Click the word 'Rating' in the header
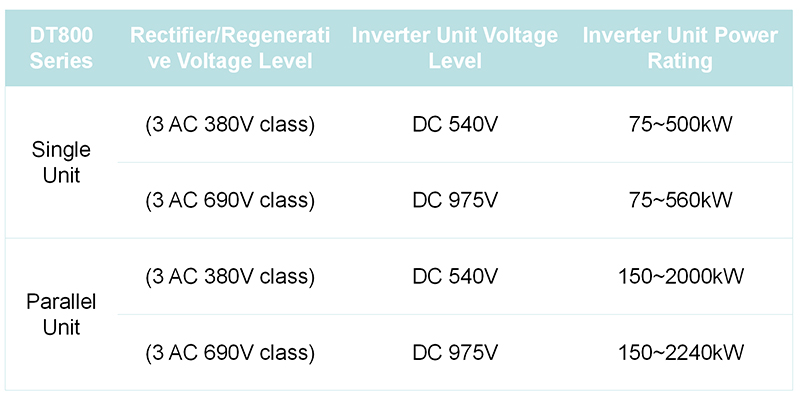 pyautogui.click(x=680, y=61)
